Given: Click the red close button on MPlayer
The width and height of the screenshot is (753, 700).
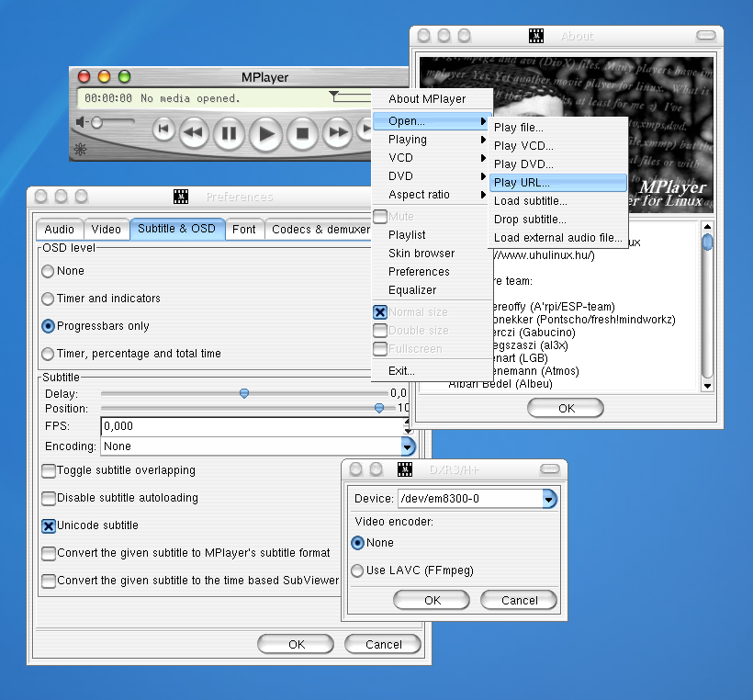Looking at the screenshot, I should (84, 76).
